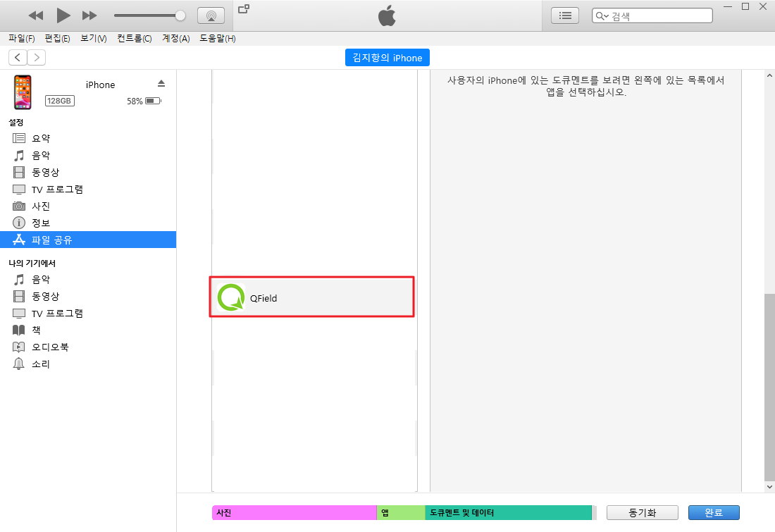Open the 컨트롤 menu

tap(135, 39)
